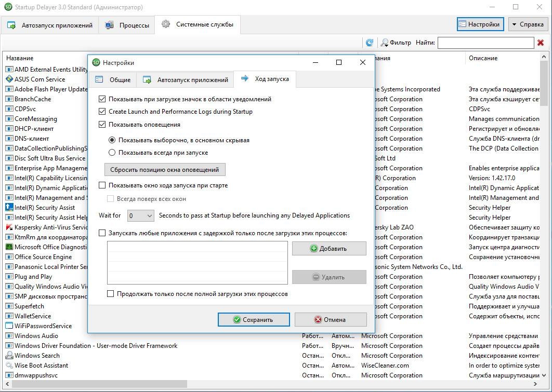Click the Office Source Engine icon

point(9,256)
